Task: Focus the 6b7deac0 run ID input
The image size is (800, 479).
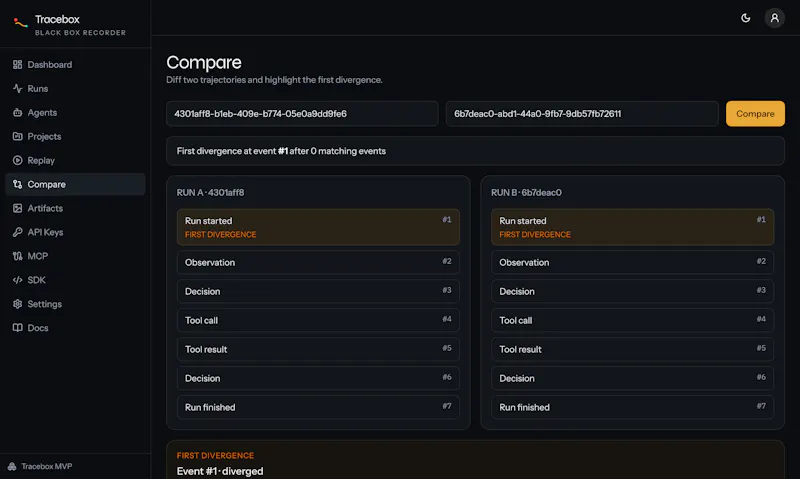Action: click(x=582, y=114)
